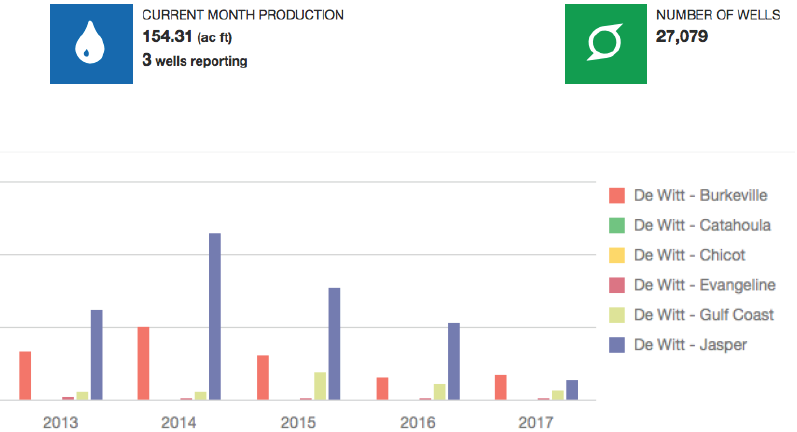This screenshot has width=797, height=432.
Task: Select the 2013 Burkeville red bar
Action: (26, 375)
